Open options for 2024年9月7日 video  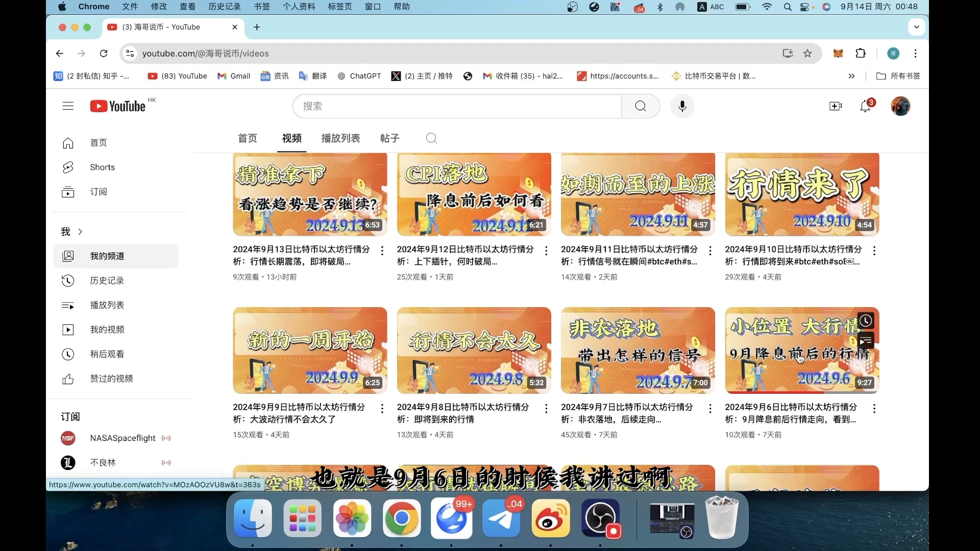tap(710, 409)
